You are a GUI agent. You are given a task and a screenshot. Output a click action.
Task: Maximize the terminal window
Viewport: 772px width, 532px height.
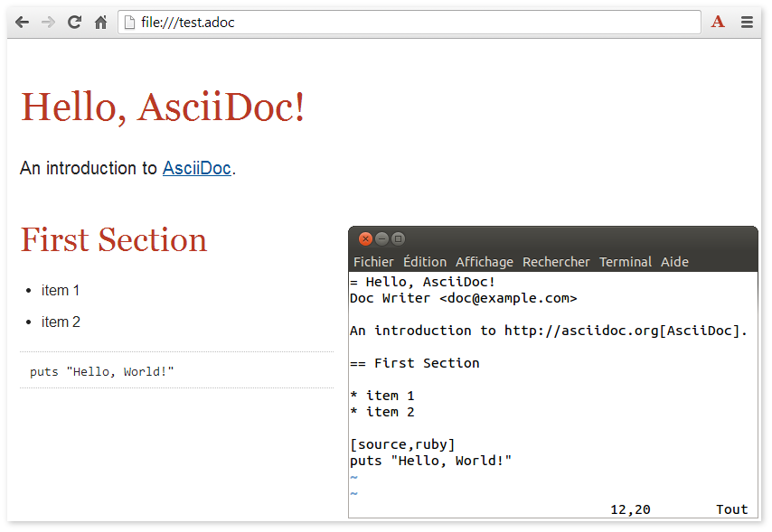[x=398, y=239]
